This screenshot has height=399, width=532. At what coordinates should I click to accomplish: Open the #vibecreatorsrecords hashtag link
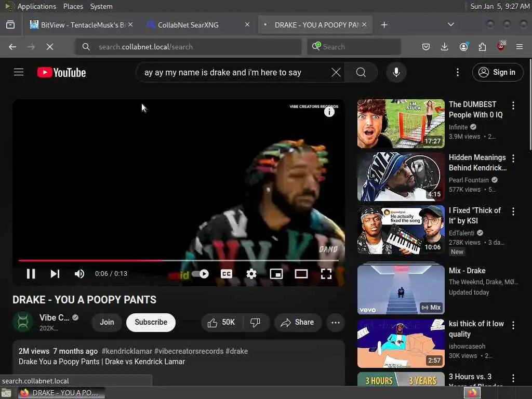point(189,351)
